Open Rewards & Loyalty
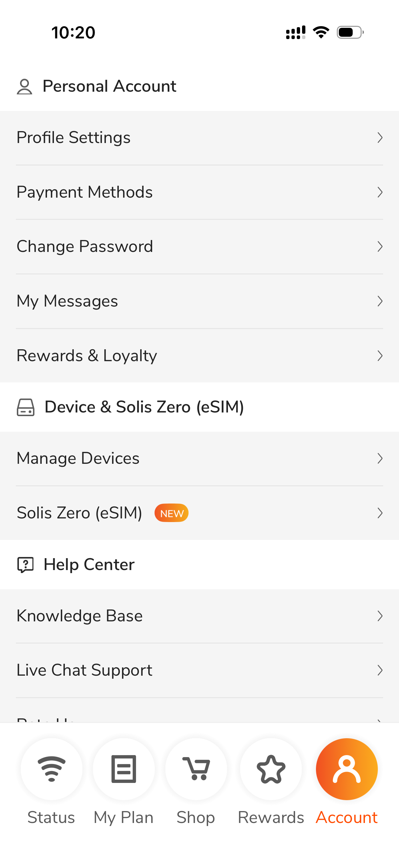The image size is (399, 868). pyautogui.click(x=199, y=356)
